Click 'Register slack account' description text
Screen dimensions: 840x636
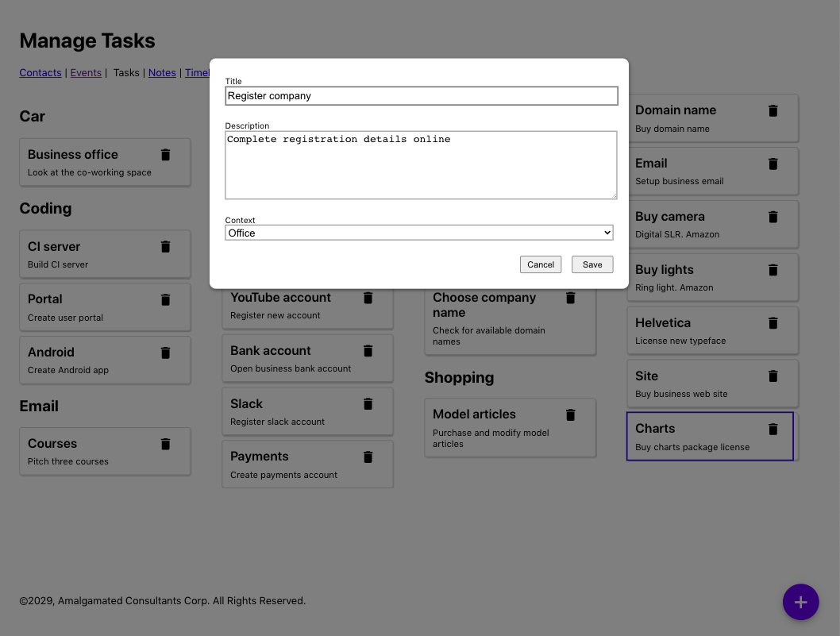tap(278, 422)
